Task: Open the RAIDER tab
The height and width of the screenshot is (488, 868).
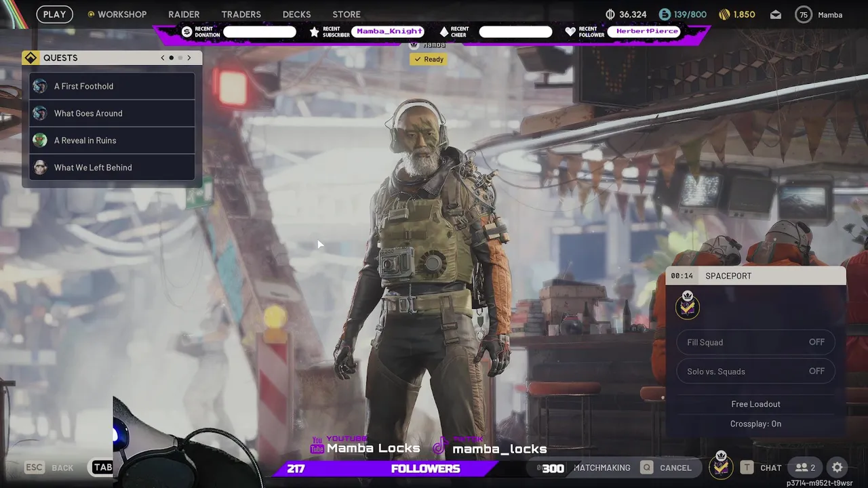Action: [x=184, y=14]
